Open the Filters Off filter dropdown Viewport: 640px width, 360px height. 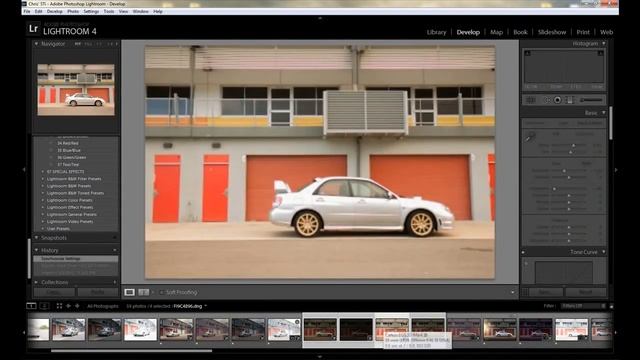click(583, 306)
